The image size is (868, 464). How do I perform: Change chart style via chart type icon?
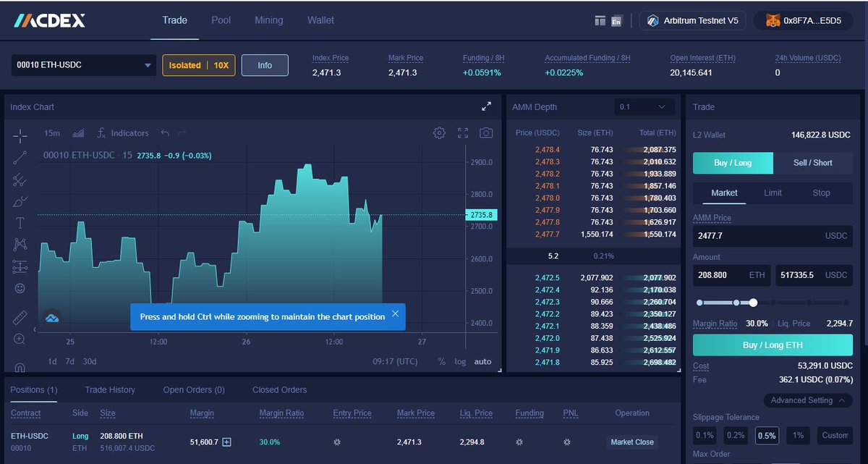pos(79,133)
